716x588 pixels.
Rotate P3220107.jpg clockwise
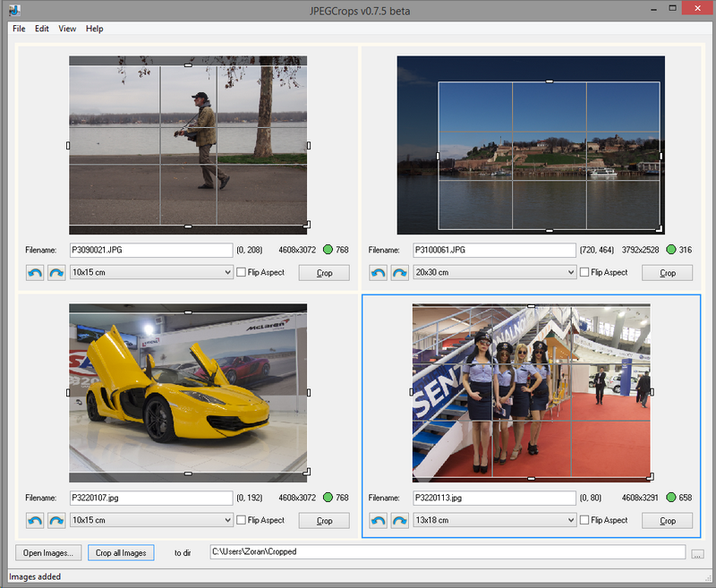tap(56, 521)
